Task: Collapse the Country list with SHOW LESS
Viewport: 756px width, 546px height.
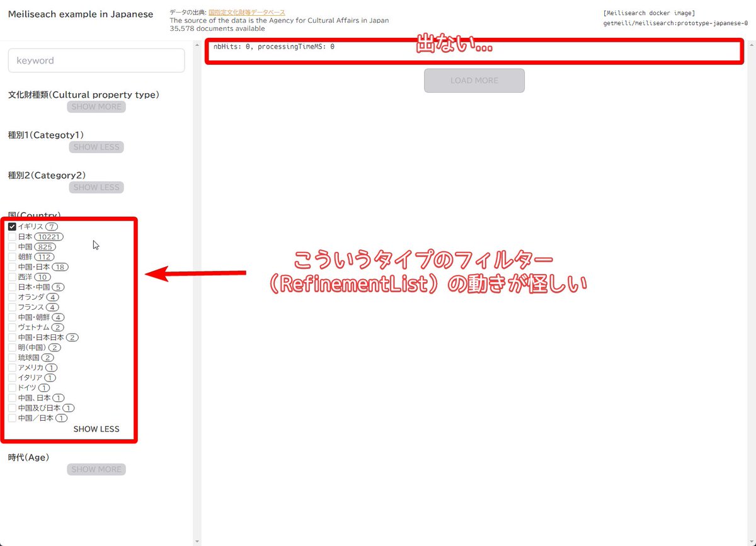Action: pyautogui.click(x=96, y=429)
